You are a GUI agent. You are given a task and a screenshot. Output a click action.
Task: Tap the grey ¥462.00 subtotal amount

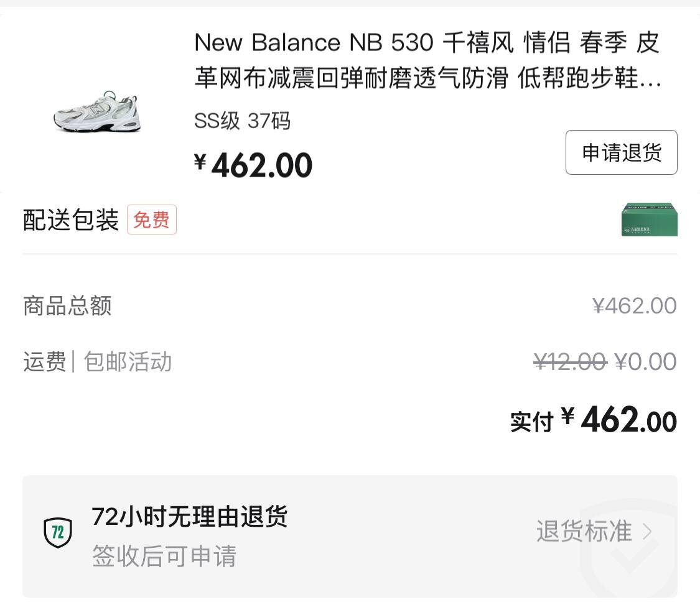pyautogui.click(x=634, y=306)
